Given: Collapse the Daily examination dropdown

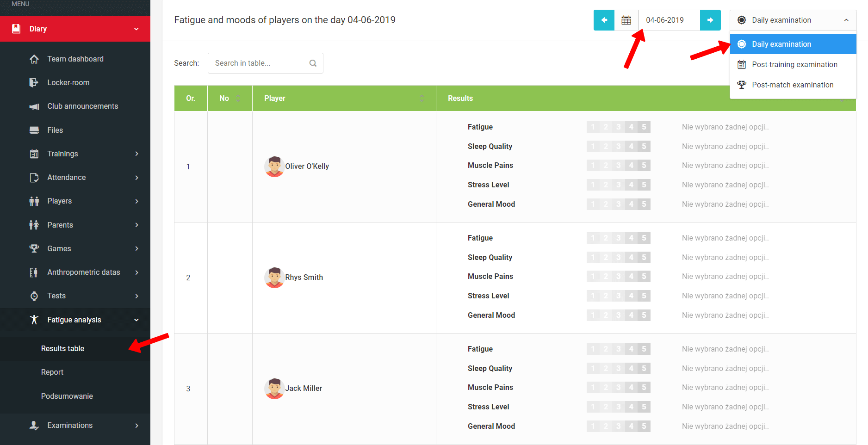Looking at the screenshot, I should (793, 20).
